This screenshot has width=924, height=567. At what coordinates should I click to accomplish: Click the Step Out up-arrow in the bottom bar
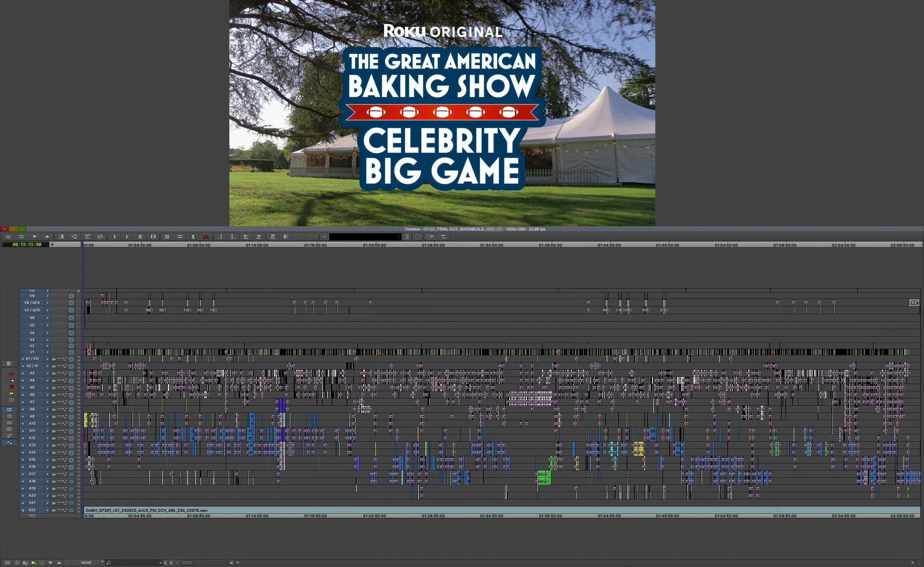(59, 563)
